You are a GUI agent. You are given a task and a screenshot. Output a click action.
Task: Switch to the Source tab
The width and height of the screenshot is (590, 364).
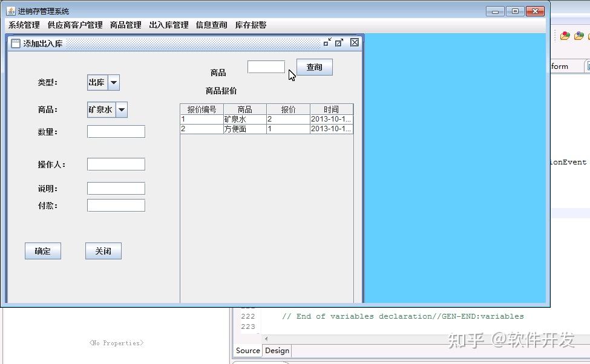coord(247,351)
